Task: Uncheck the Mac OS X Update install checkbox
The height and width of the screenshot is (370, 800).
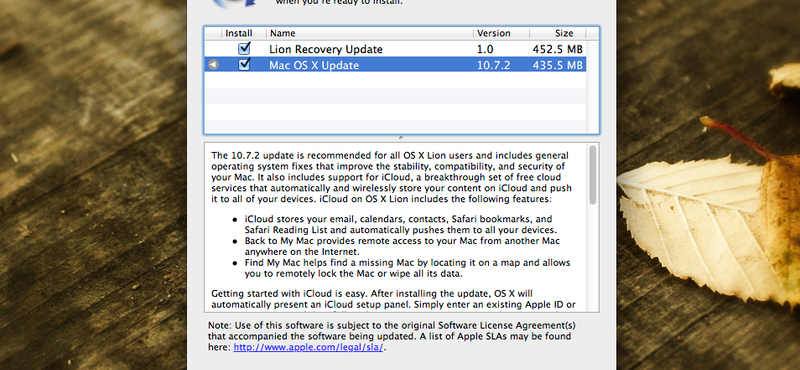Action: click(245, 64)
